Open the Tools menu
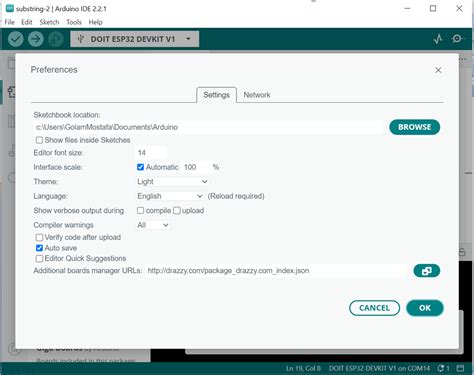This screenshot has width=474, height=375. [74, 22]
